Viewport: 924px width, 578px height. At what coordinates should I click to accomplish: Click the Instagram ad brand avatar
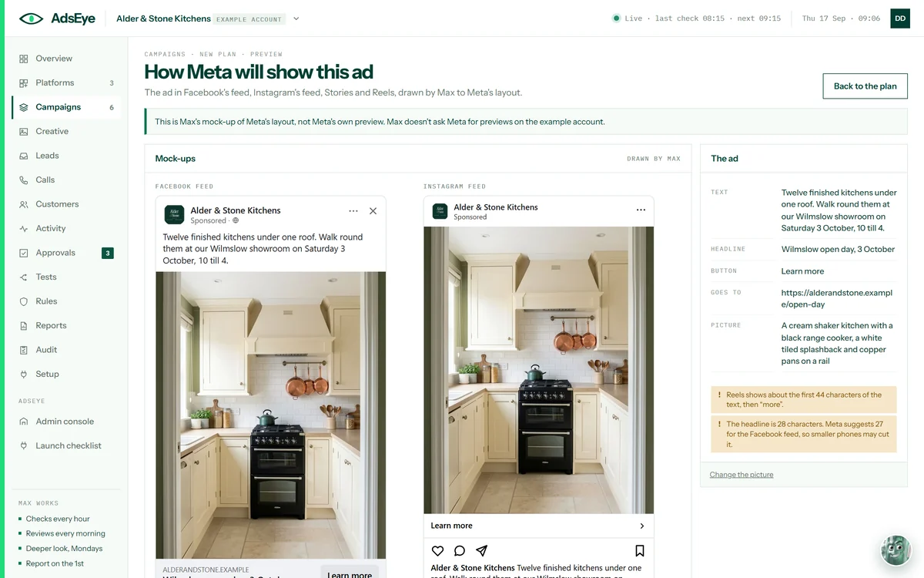pyautogui.click(x=440, y=211)
